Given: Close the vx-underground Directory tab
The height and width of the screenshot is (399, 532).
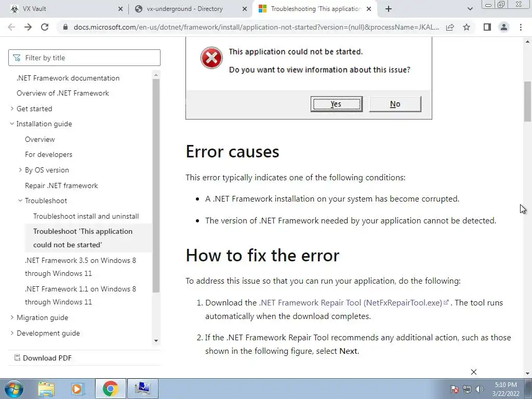Looking at the screenshot, I should (x=245, y=9).
